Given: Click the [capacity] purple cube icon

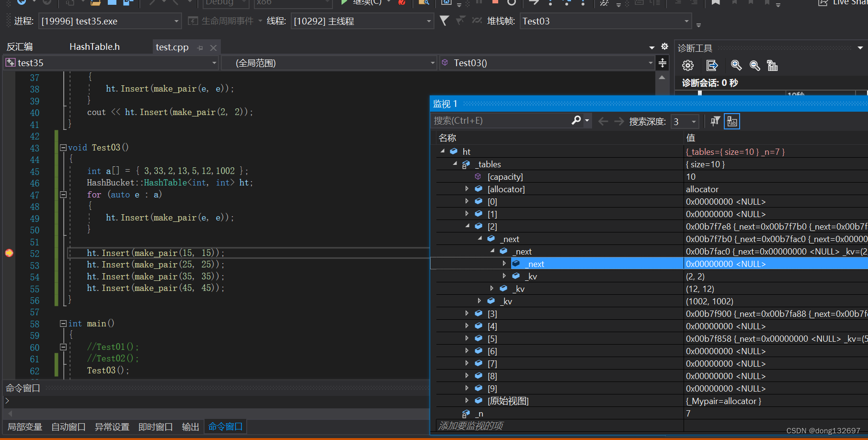Looking at the screenshot, I should coord(478,176).
